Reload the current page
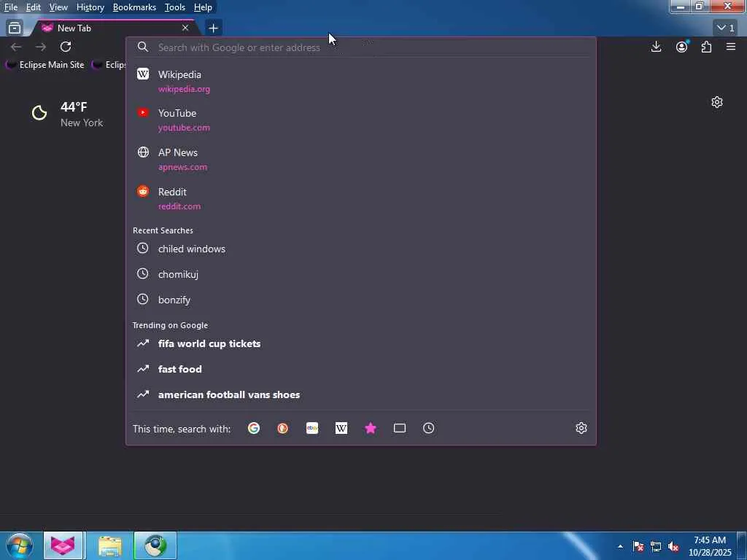 pos(66,47)
